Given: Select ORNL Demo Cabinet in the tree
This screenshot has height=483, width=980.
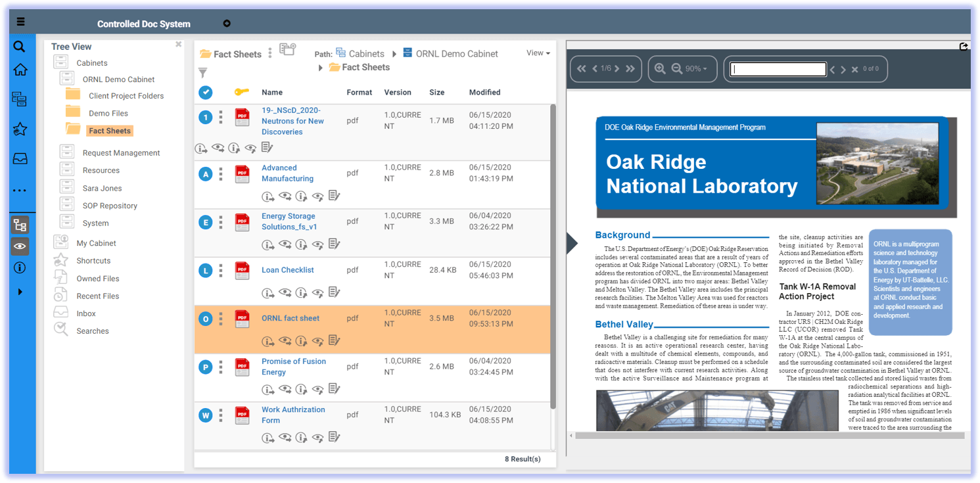Looking at the screenshot, I should pyautogui.click(x=118, y=80).
